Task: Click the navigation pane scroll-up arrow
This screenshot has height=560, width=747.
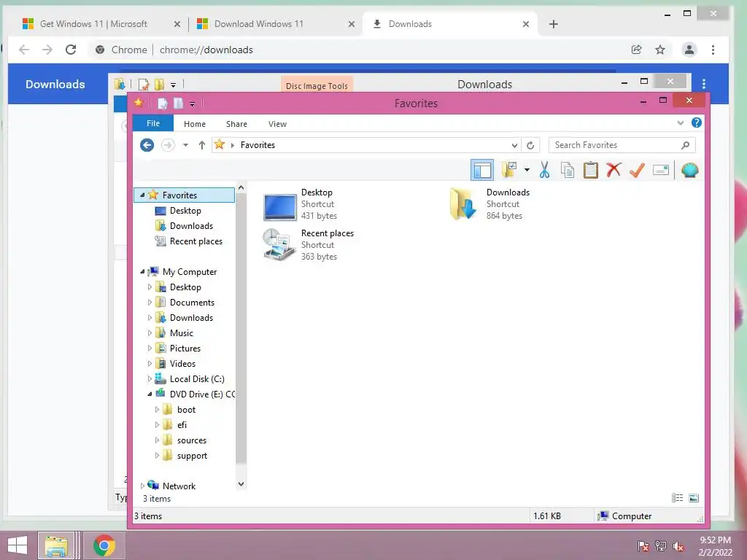Action: pos(241,188)
